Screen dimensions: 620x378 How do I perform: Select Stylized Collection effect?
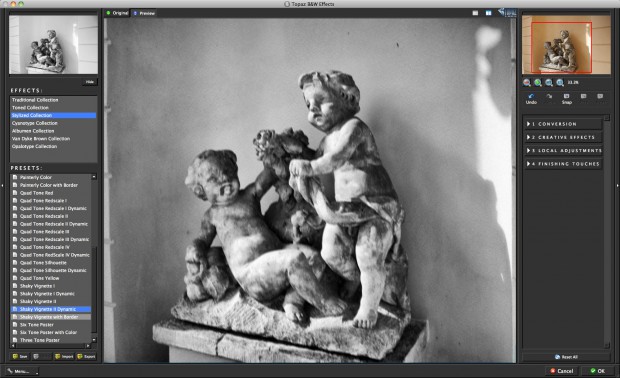point(53,115)
